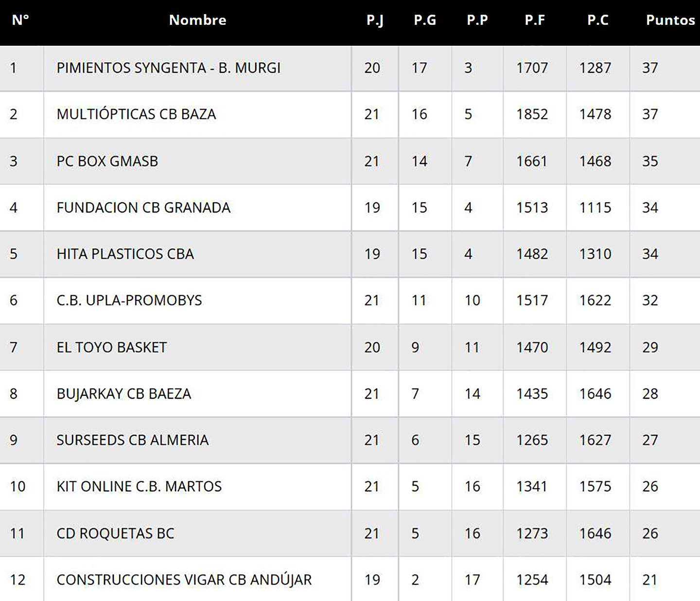Click the P.F column header
This screenshot has width=700, height=601.
click(x=534, y=20)
